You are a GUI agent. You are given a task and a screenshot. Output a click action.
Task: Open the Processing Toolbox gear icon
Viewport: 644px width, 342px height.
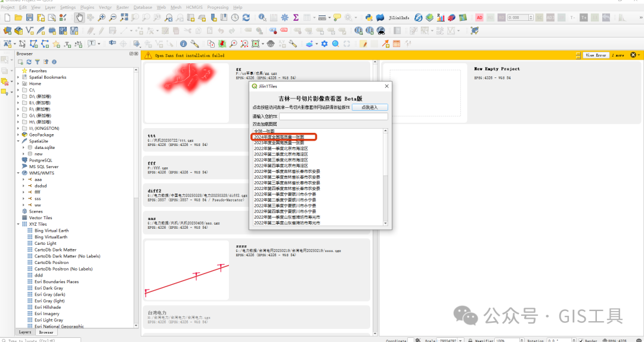point(284,18)
